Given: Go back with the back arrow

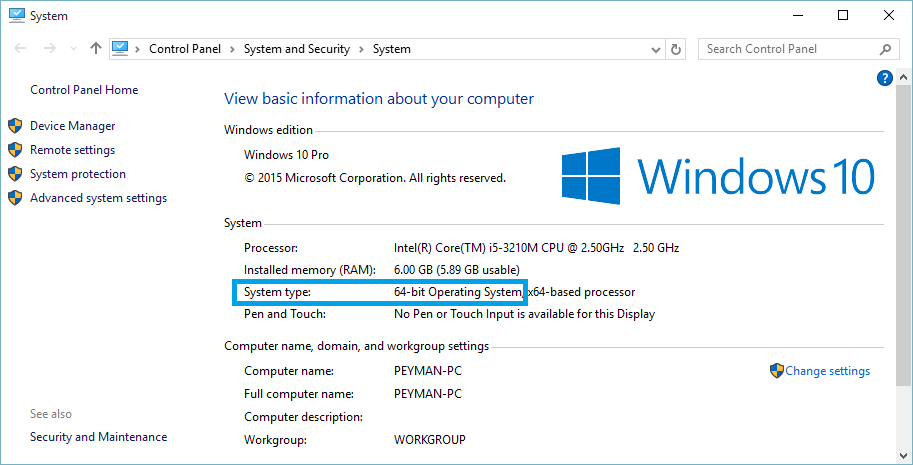Looking at the screenshot, I should coord(20,49).
